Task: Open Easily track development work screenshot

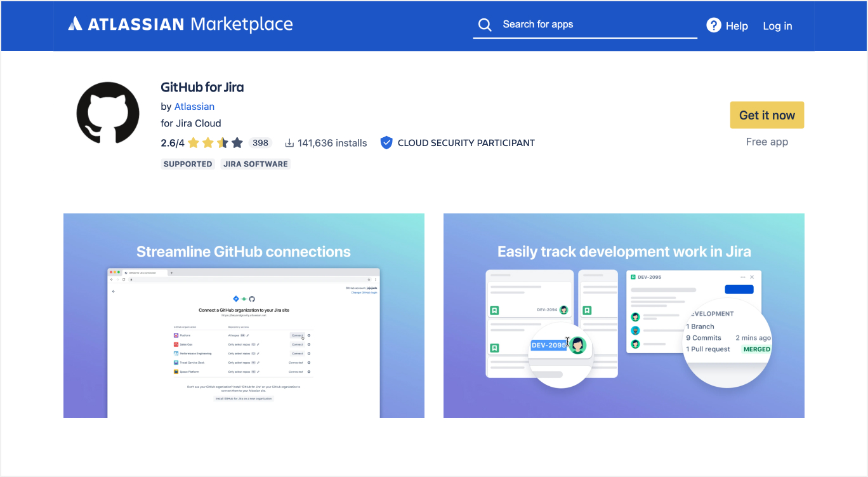Action: (x=624, y=316)
